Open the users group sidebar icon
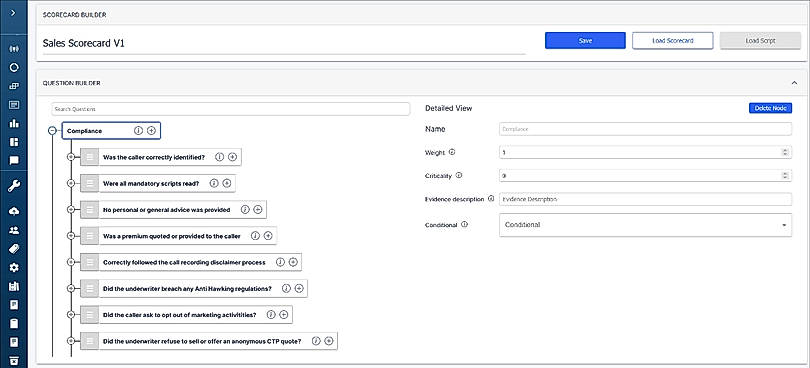The image size is (810, 368). (14, 230)
